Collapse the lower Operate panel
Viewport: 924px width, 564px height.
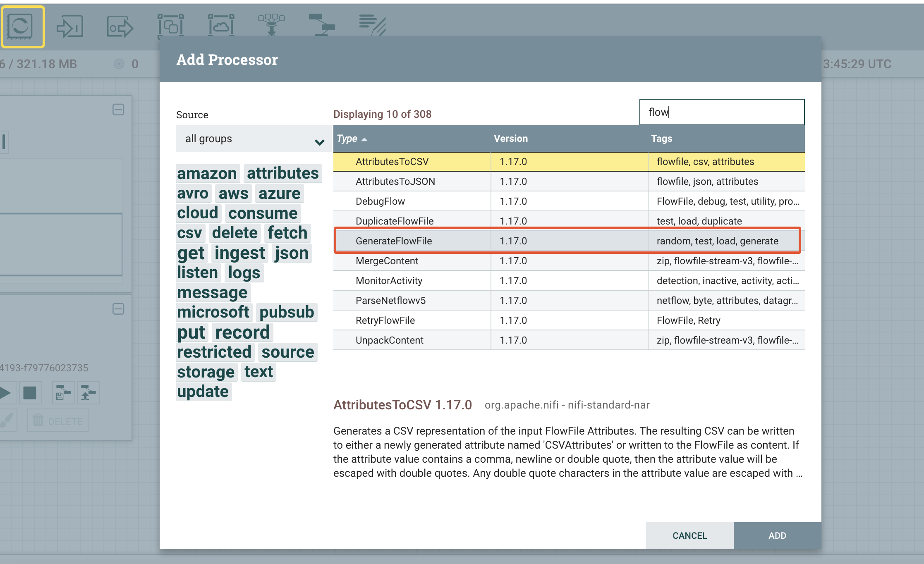[x=118, y=309]
